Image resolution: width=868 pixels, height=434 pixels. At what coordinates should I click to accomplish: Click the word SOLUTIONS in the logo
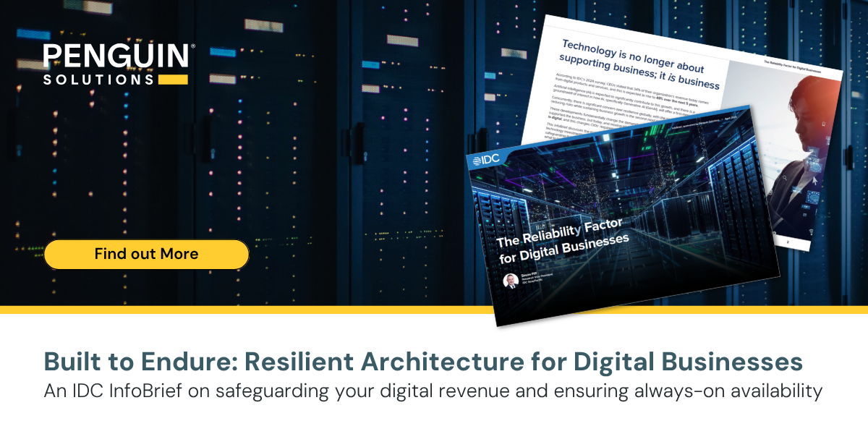[98, 80]
